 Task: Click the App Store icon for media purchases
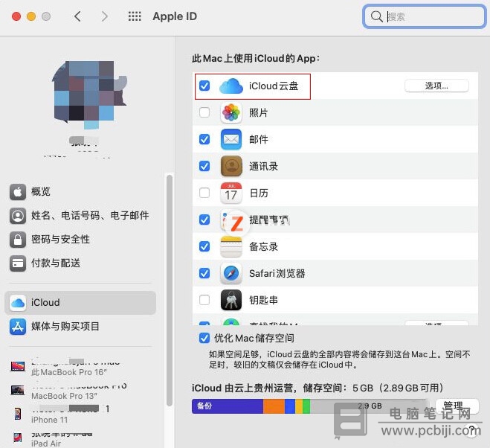tap(18, 327)
